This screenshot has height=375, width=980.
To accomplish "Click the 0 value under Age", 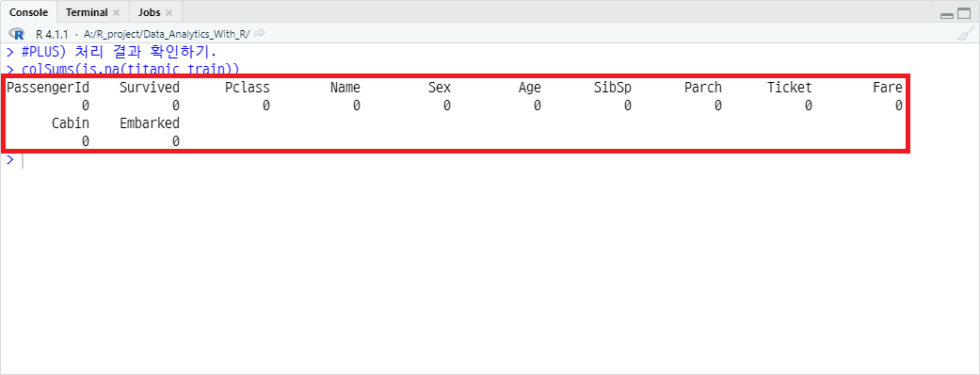I will (x=538, y=106).
